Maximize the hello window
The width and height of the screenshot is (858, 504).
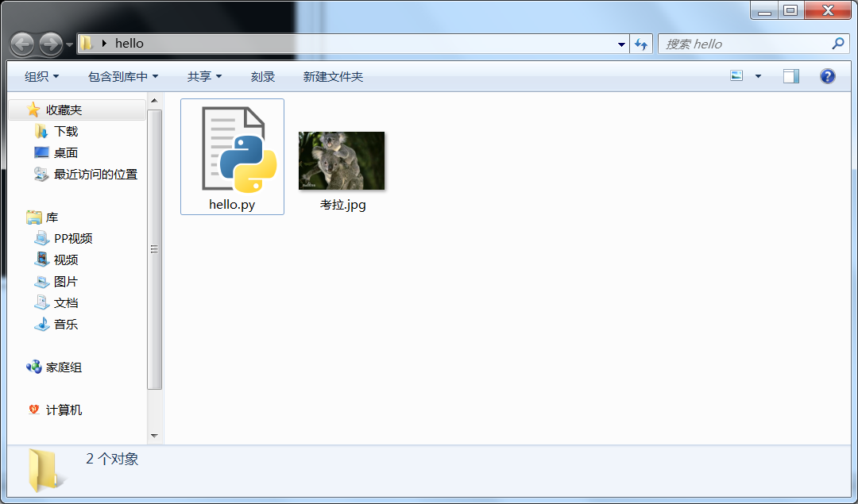(x=790, y=10)
